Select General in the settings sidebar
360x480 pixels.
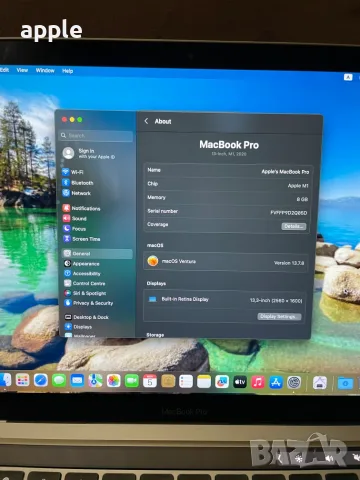coord(97,254)
